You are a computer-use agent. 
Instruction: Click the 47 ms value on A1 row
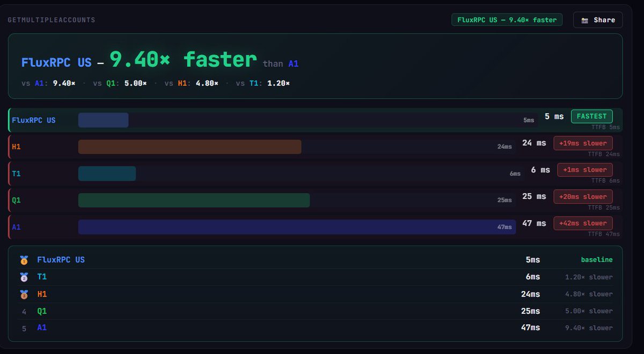tap(534, 223)
